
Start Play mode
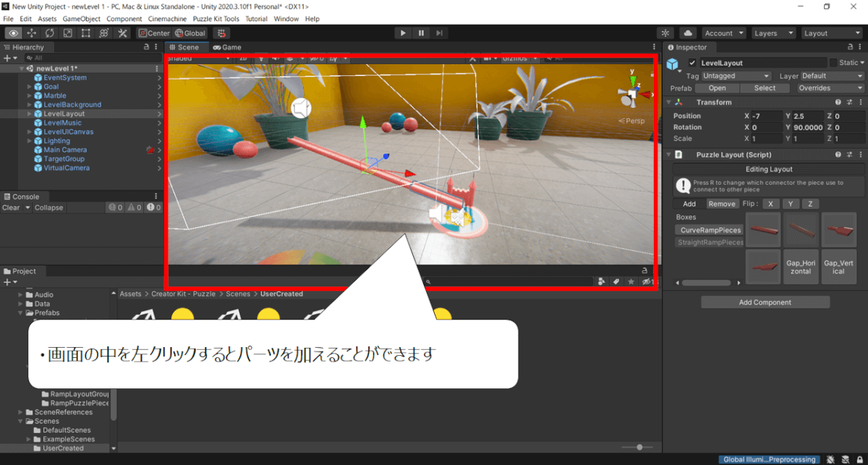point(403,33)
